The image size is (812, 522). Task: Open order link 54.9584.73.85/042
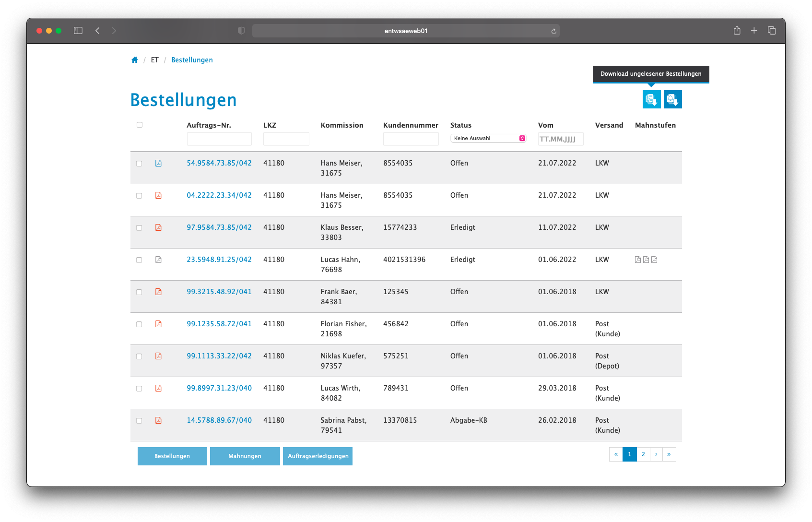click(x=219, y=163)
